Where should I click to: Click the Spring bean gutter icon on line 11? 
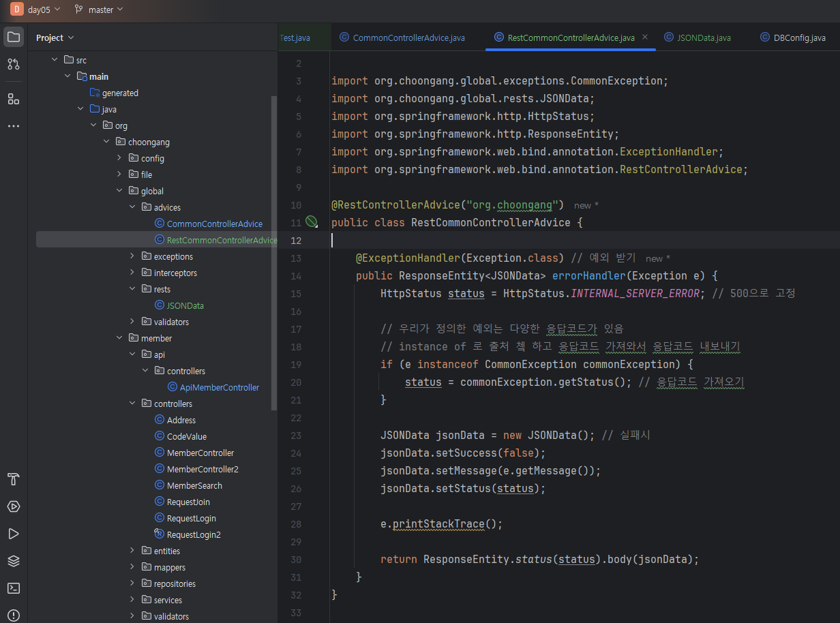[x=312, y=222]
